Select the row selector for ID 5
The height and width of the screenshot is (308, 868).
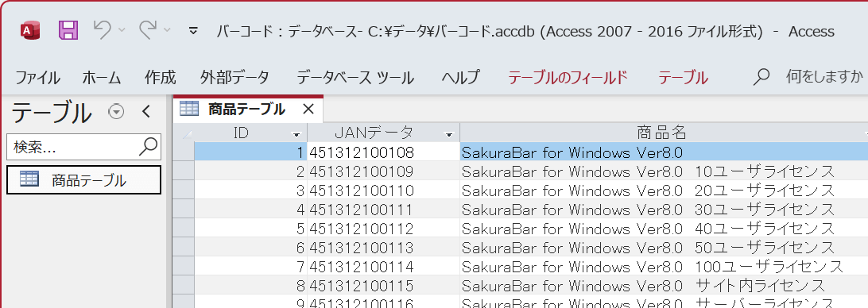[184, 228]
